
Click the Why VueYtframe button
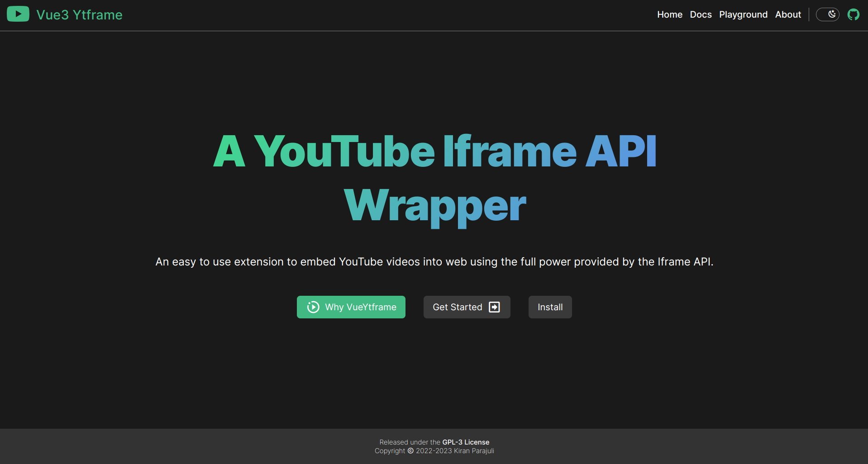[x=351, y=307]
